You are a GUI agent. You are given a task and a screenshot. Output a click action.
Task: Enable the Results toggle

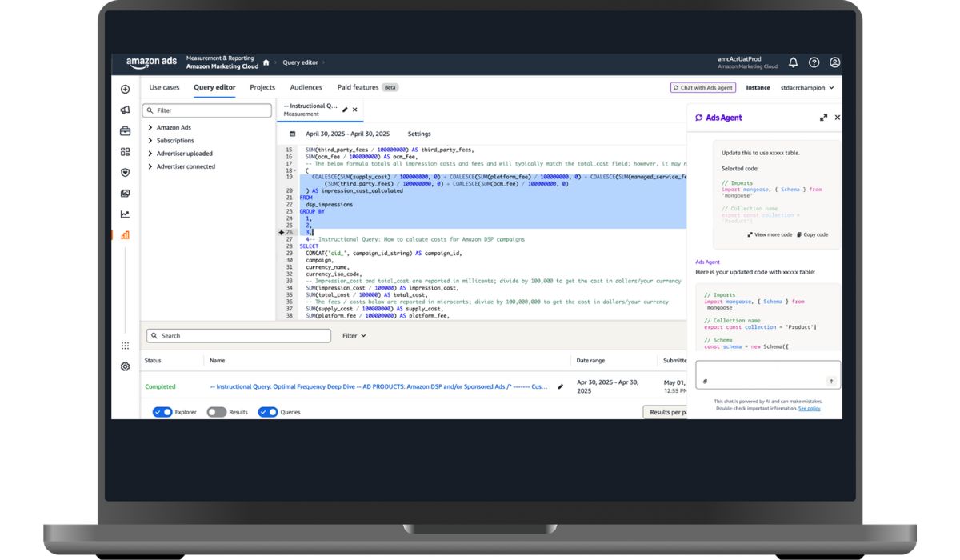coord(216,412)
